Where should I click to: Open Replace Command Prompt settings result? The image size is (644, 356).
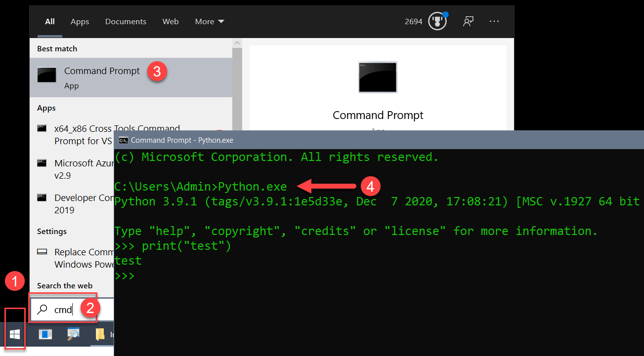pos(72,258)
